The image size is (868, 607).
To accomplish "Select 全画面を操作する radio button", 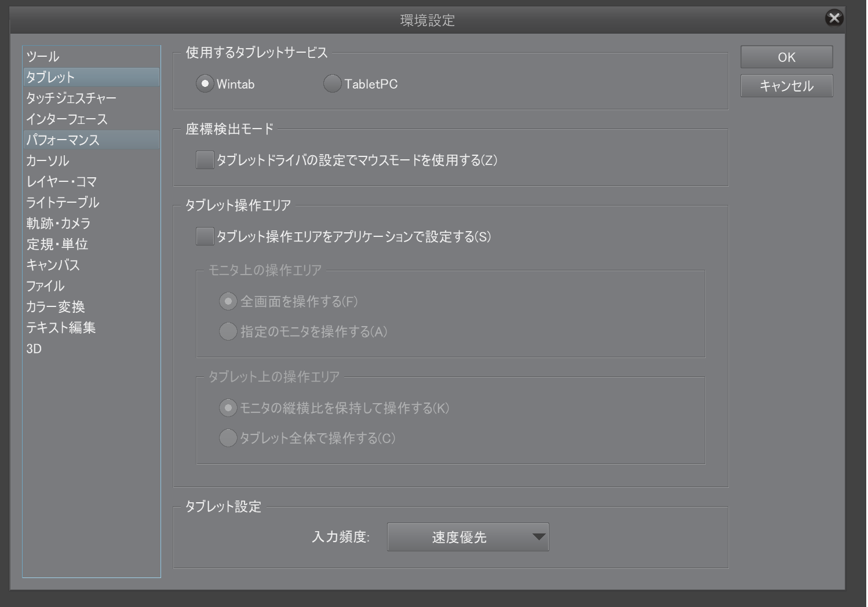I will coord(228,301).
